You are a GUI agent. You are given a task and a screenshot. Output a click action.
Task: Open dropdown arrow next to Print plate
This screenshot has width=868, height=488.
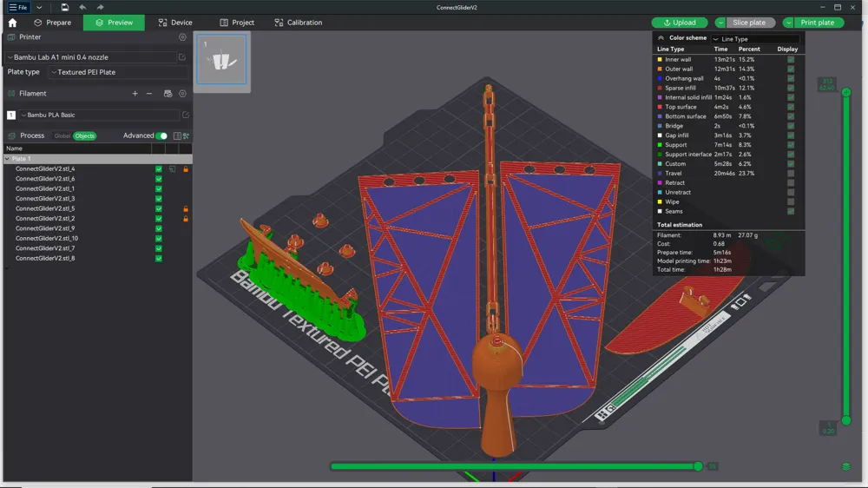[x=788, y=23]
